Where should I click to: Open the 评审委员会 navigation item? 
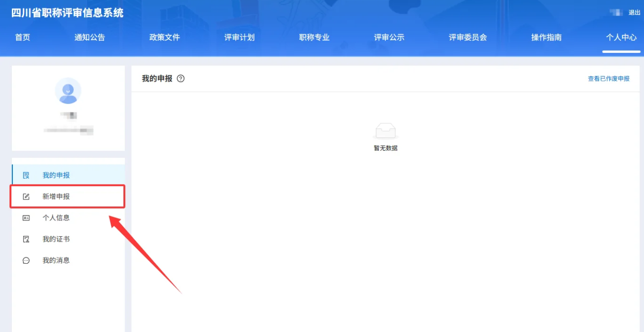(467, 37)
